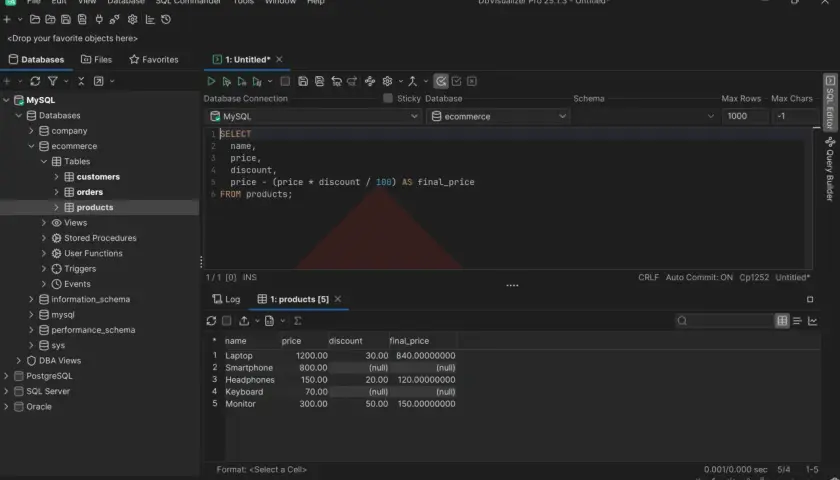
Task: Open tool properties gear in main toolbar
Action: [x=132, y=19]
